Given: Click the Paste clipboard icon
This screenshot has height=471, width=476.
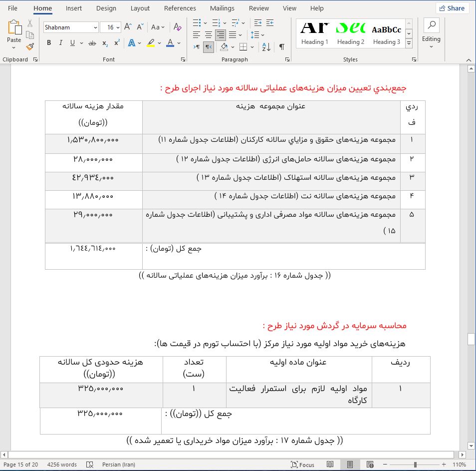Looking at the screenshot, I should 14,27.
